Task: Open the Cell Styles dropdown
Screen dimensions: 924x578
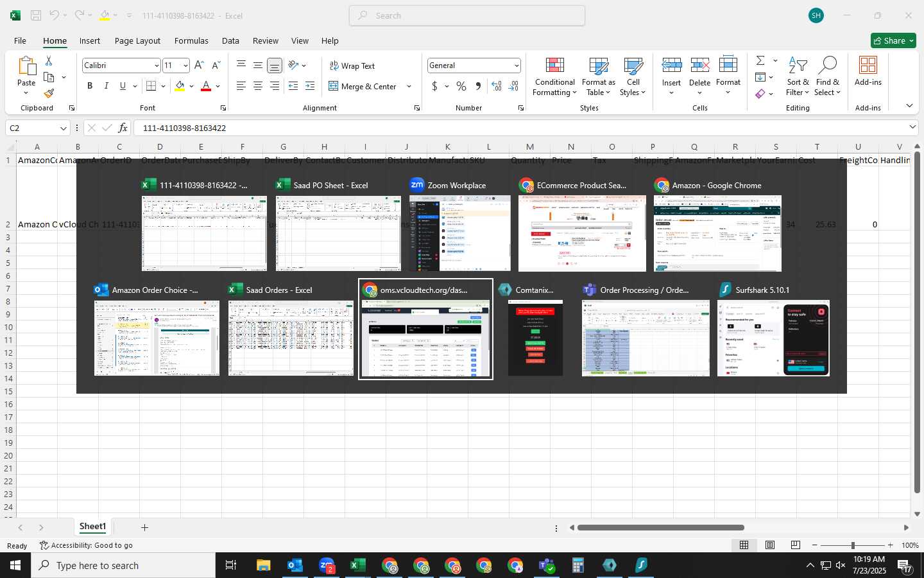Action: 633,76
